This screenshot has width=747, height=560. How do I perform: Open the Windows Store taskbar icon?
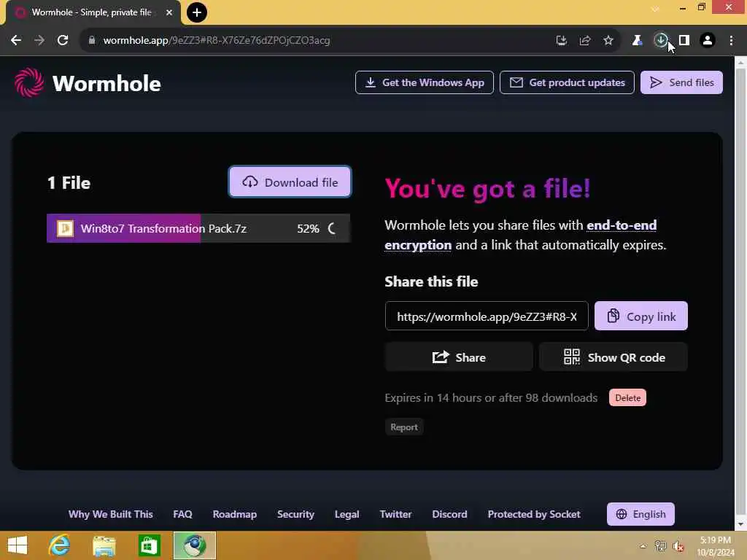click(x=149, y=545)
